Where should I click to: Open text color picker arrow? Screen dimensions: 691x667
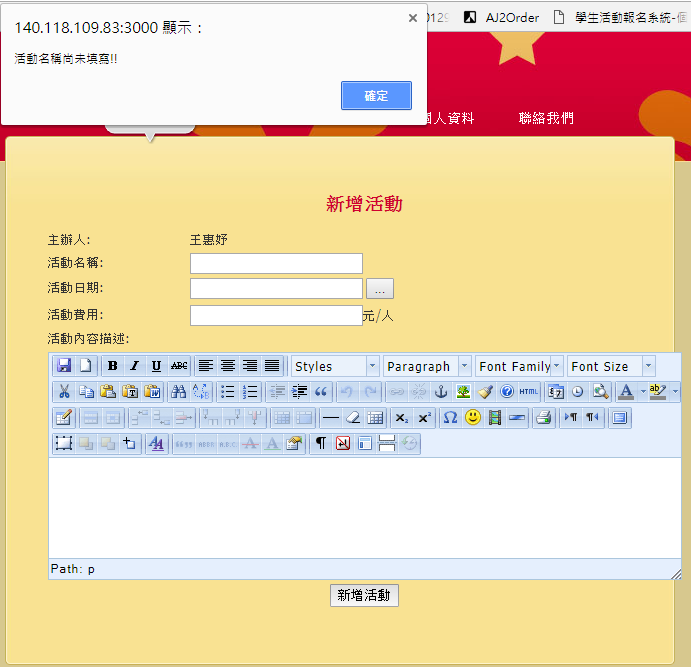coord(643,392)
